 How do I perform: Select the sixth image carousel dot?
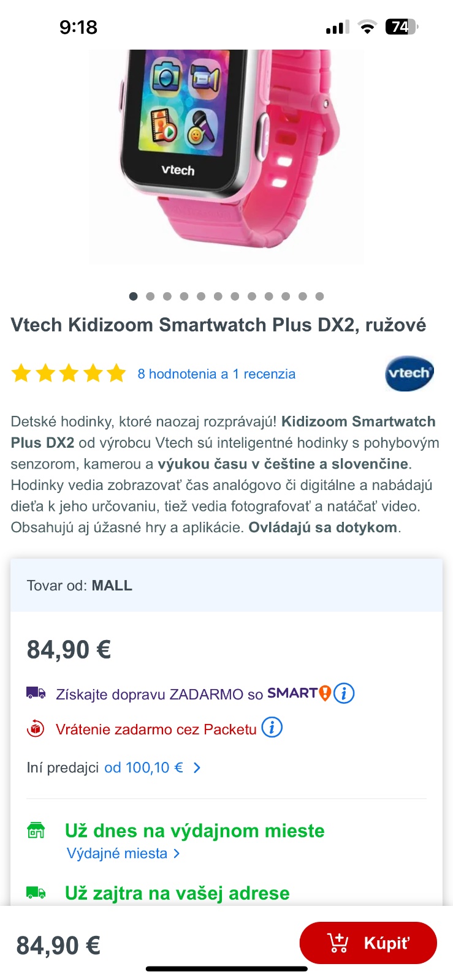coord(218,296)
